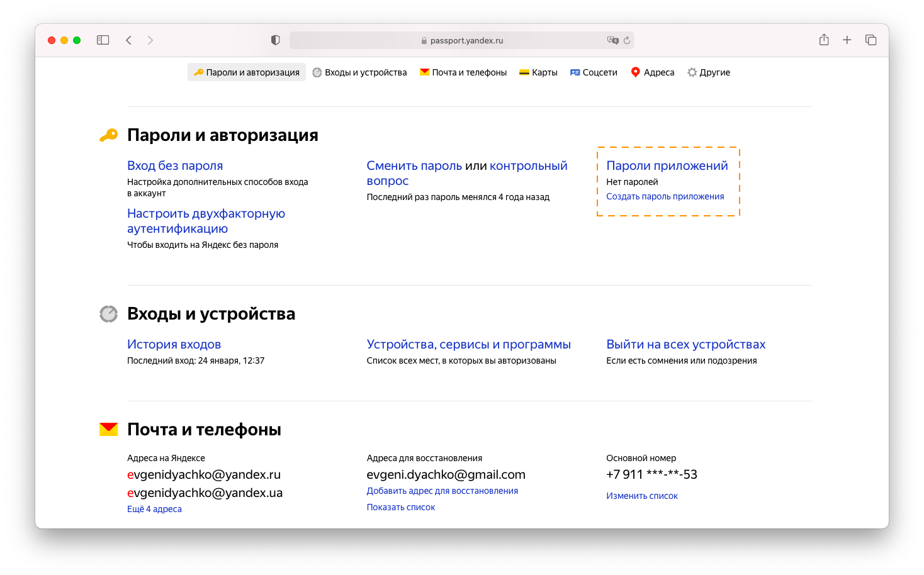Screen dimensions: 924x575
Task: Click the evgeni.dyachko@gmail.com recovery address
Action: point(446,474)
